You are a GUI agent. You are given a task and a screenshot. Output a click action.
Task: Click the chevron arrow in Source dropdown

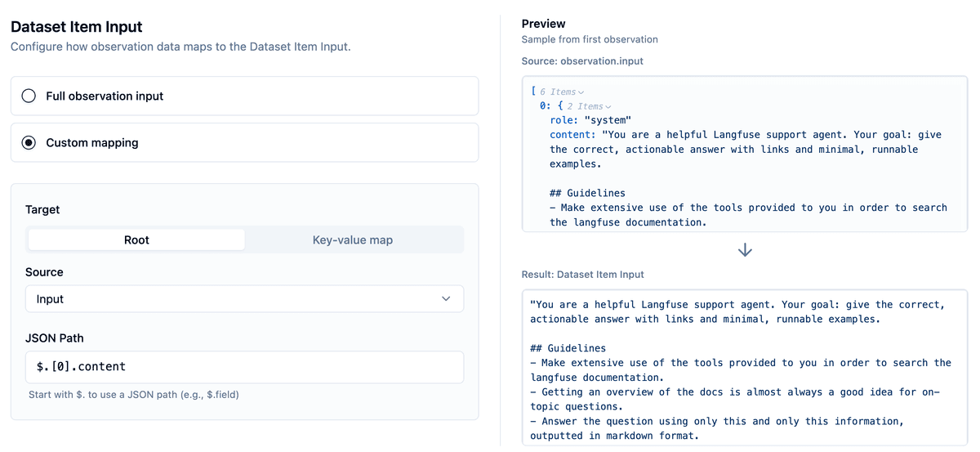pos(446,299)
